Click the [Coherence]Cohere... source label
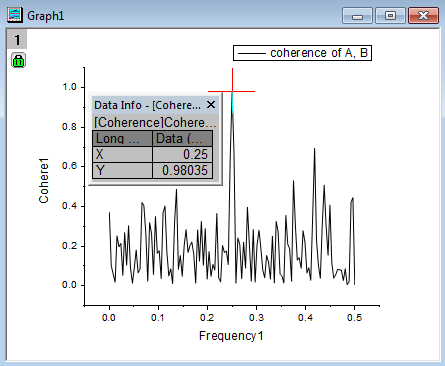 (x=155, y=122)
